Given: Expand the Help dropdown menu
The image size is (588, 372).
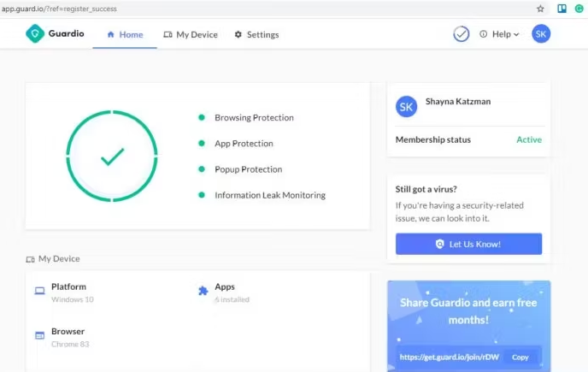Looking at the screenshot, I should [x=499, y=34].
